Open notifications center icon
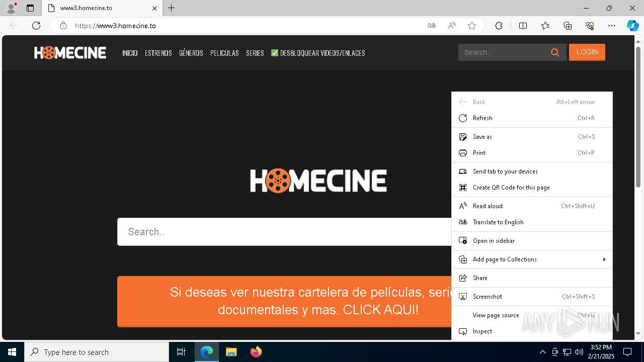 (627, 352)
